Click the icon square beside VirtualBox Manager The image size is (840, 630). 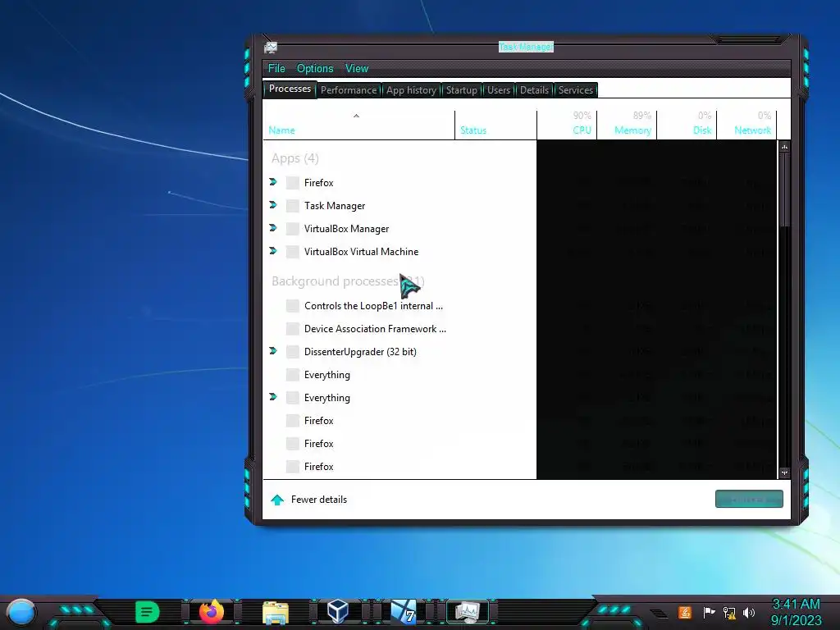pos(293,229)
